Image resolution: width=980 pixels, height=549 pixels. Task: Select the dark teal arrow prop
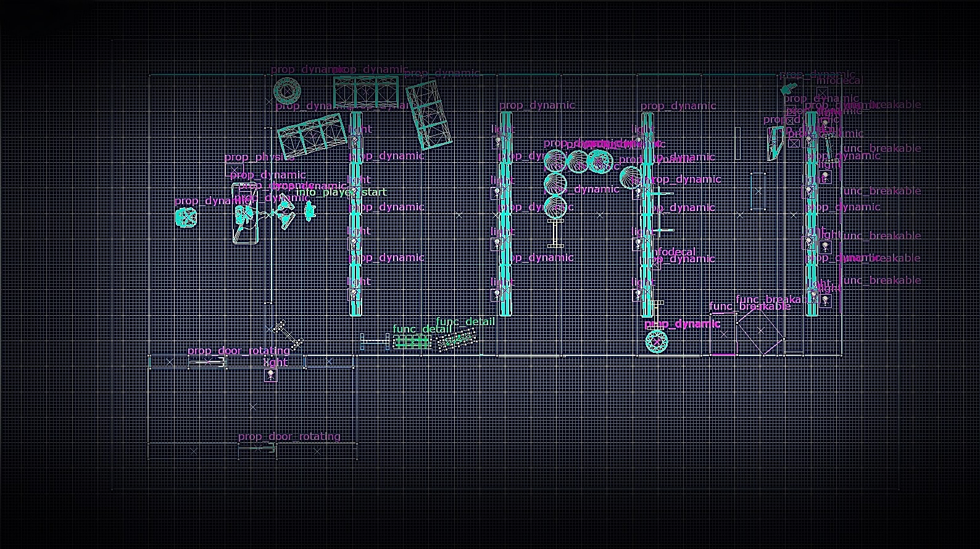coord(788,89)
